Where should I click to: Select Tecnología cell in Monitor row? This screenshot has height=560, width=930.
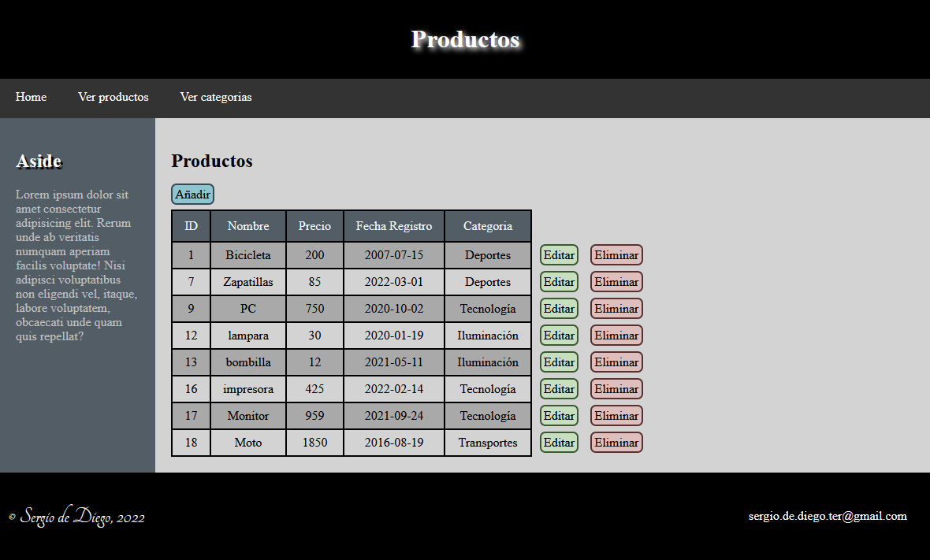pos(488,416)
